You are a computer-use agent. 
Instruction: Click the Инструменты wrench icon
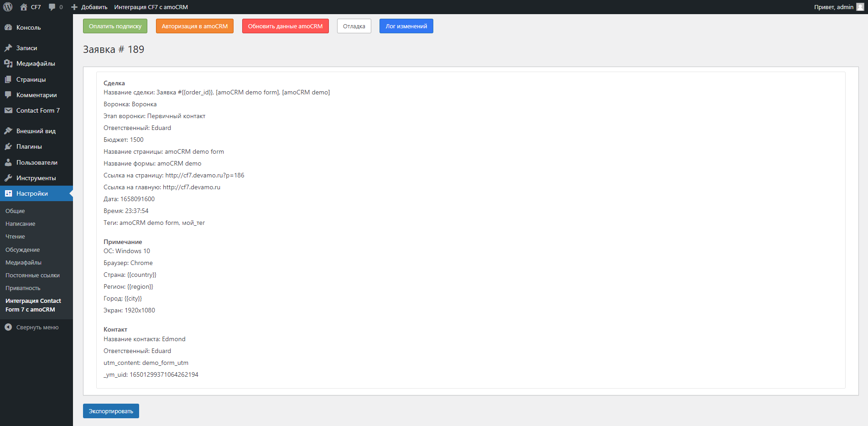point(8,178)
